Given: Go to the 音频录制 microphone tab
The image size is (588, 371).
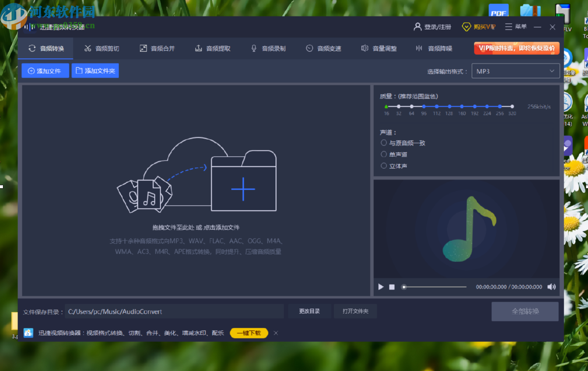Looking at the screenshot, I should [268, 48].
